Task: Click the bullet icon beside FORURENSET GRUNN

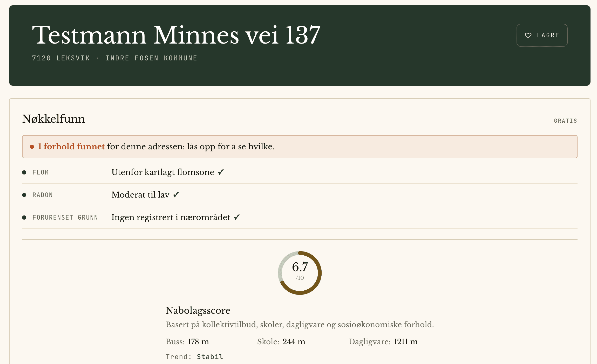Action: [x=24, y=218]
